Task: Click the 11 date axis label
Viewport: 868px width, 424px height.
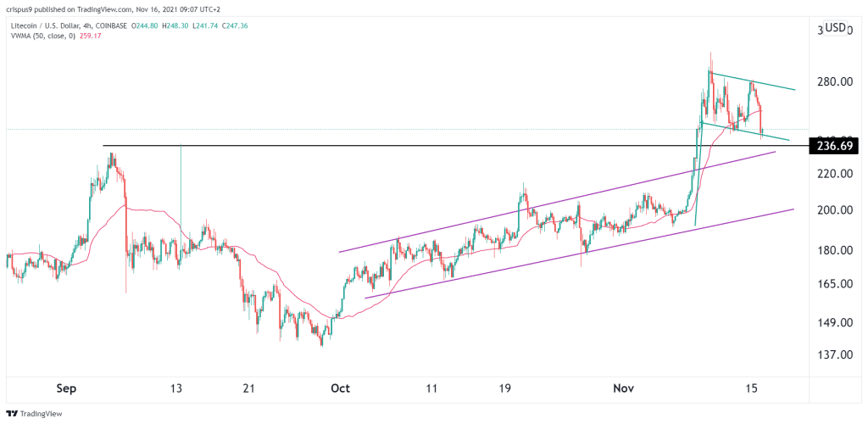Action: [431, 388]
